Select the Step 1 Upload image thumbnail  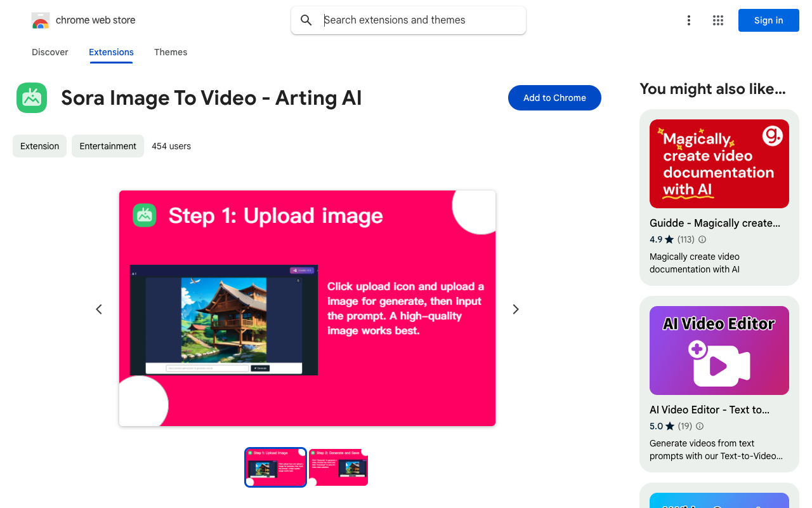tap(275, 467)
